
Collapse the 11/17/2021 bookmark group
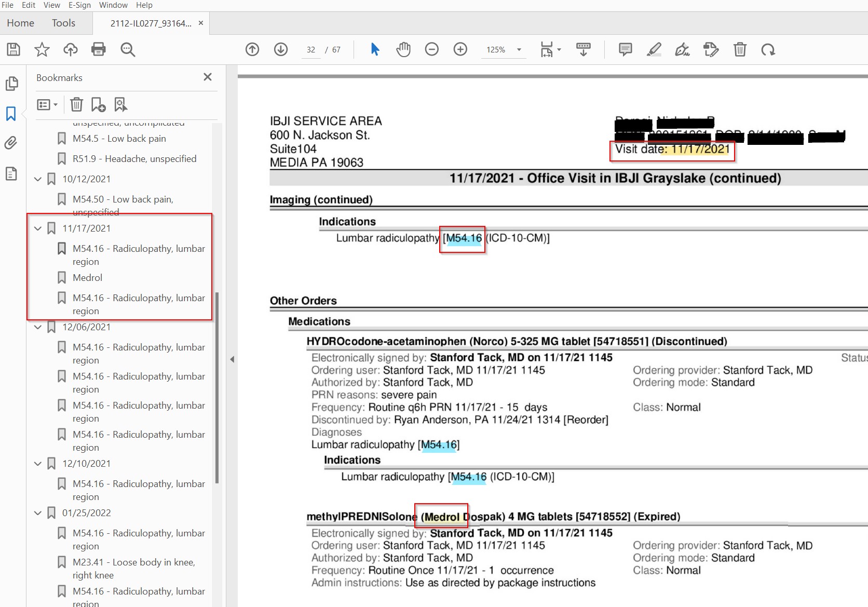point(38,228)
